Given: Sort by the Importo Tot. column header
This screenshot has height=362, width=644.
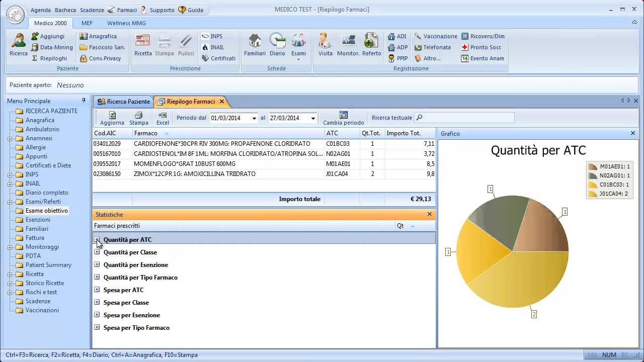Looking at the screenshot, I should (x=410, y=133).
